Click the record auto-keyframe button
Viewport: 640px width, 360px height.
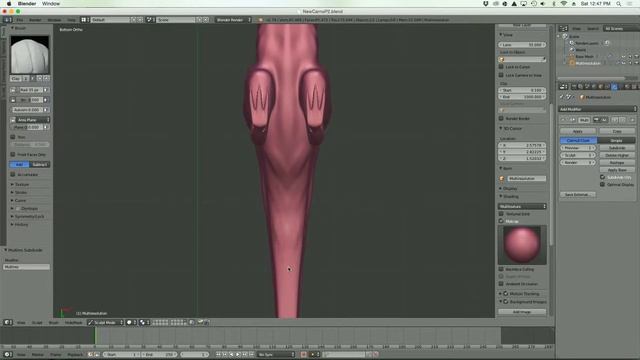click(x=303, y=355)
